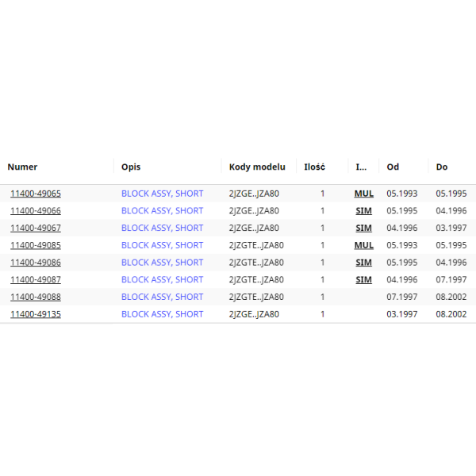Click Od date 03.1997 in row 11400-49135
The width and height of the screenshot is (476, 476).
(x=402, y=314)
